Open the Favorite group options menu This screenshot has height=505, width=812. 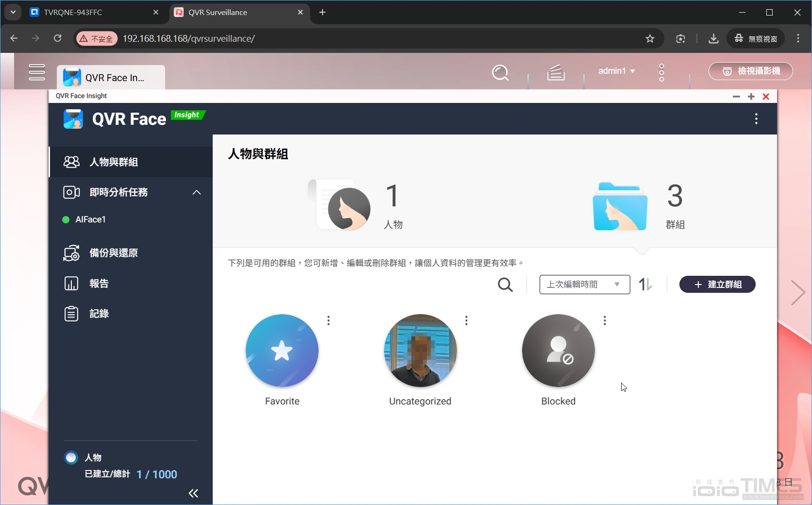(x=328, y=320)
